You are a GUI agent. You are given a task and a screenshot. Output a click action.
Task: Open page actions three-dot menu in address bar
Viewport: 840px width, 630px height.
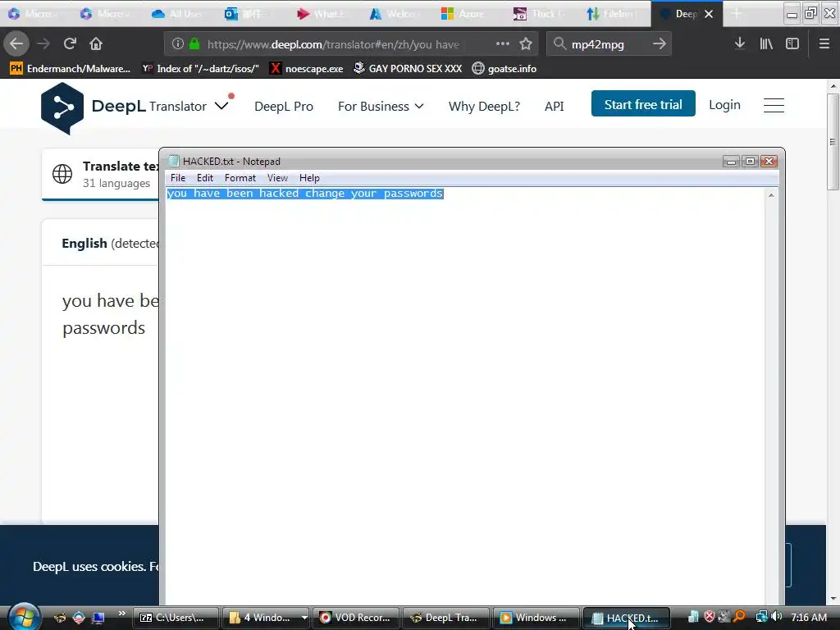pyautogui.click(x=503, y=43)
